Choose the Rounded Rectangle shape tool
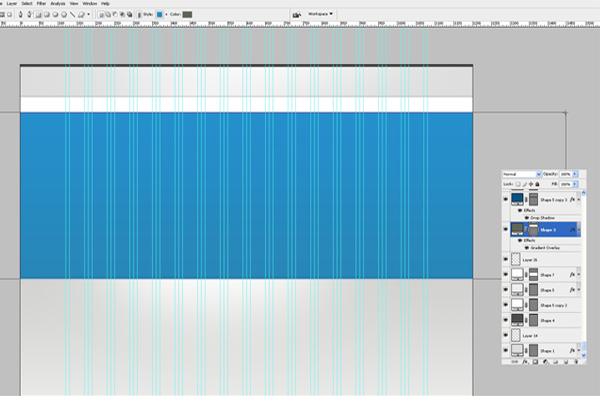The width and height of the screenshot is (600, 396). tap(47, 15)
